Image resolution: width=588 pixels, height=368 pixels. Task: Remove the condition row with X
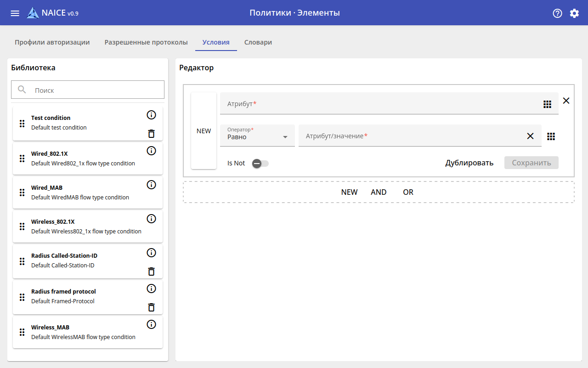(566, 101)
